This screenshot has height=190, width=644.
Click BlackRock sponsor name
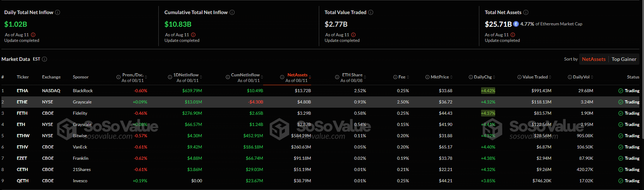point(83,91)
